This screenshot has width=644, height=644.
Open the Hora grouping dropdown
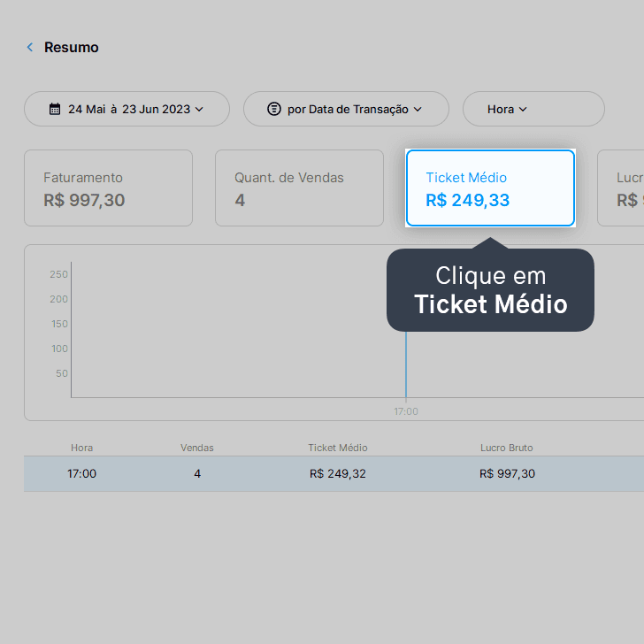[533, 109]
